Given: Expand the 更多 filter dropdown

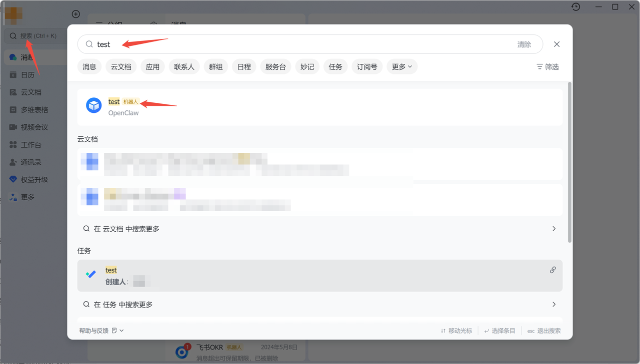Looking at the screenshot, I should [401, 66].
